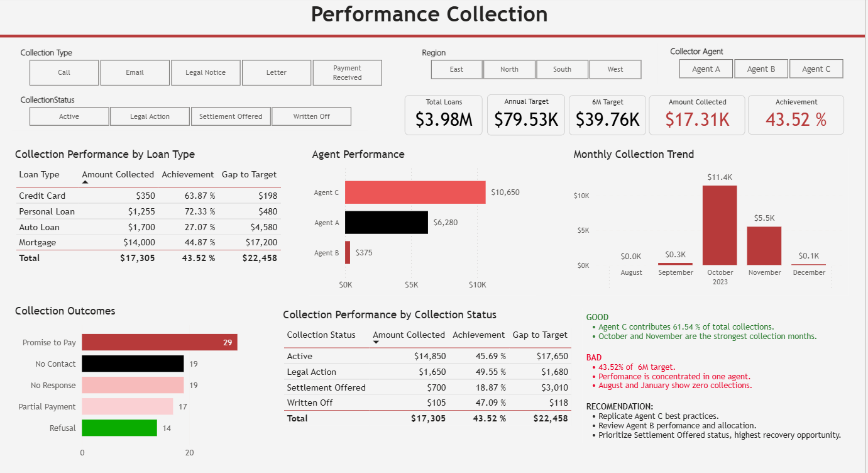This screenshot has height=473, width=868.
Task: Select the Agent B small bar
Action: 348,253
